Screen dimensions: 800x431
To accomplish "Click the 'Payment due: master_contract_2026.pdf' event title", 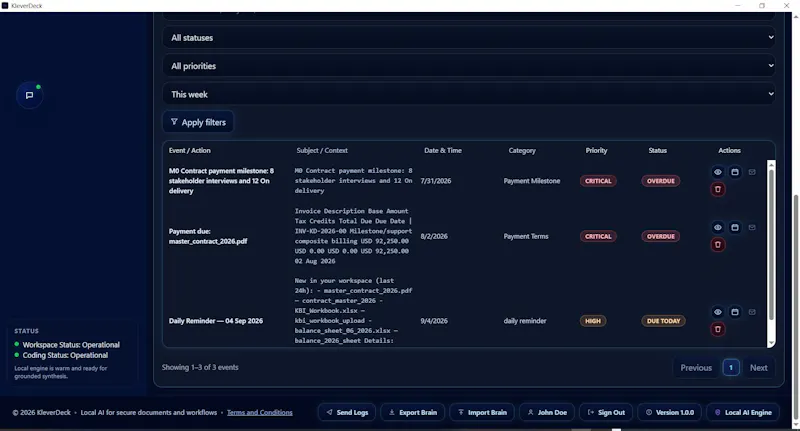I will pos(208,236).
